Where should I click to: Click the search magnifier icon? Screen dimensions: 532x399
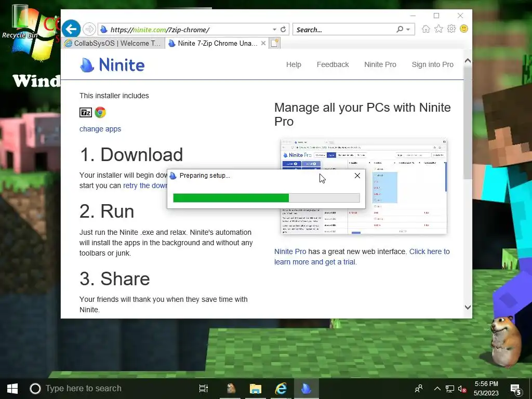(400, 30)
